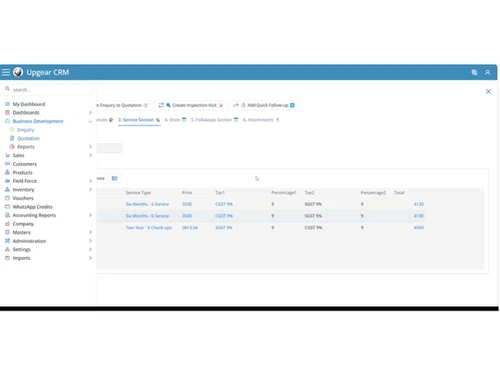
Task: Select Business Development menu item
Action: [38, 121]
